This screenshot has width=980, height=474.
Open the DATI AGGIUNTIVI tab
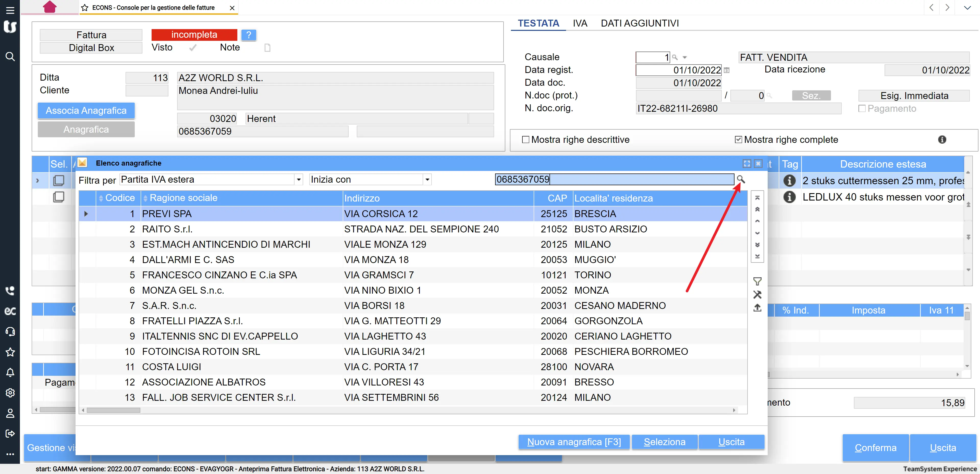point(640,23)
